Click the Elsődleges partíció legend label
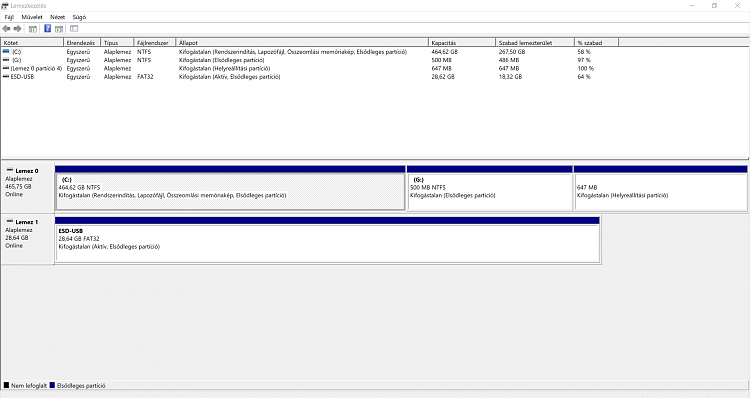The height and width of the screenshot is (398, 750). pyautogui.click(x=81, y=386)
